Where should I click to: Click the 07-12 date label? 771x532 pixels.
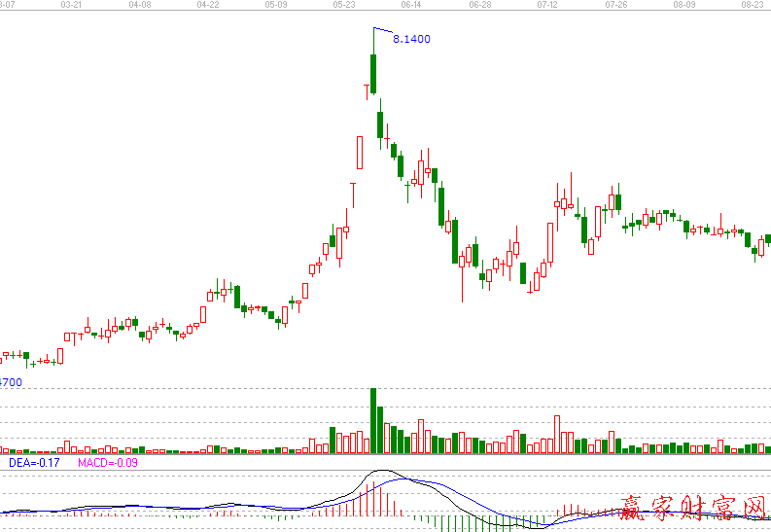coord(546,5)
